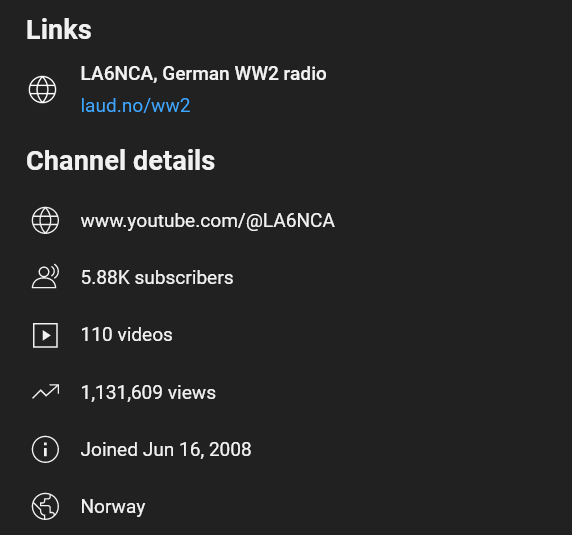Click the 'Channel details' section heading

point(120,160)
